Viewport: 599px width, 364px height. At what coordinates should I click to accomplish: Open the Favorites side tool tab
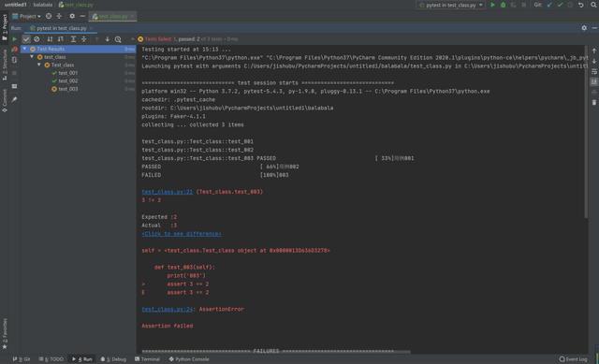click(x=5, y=333)
